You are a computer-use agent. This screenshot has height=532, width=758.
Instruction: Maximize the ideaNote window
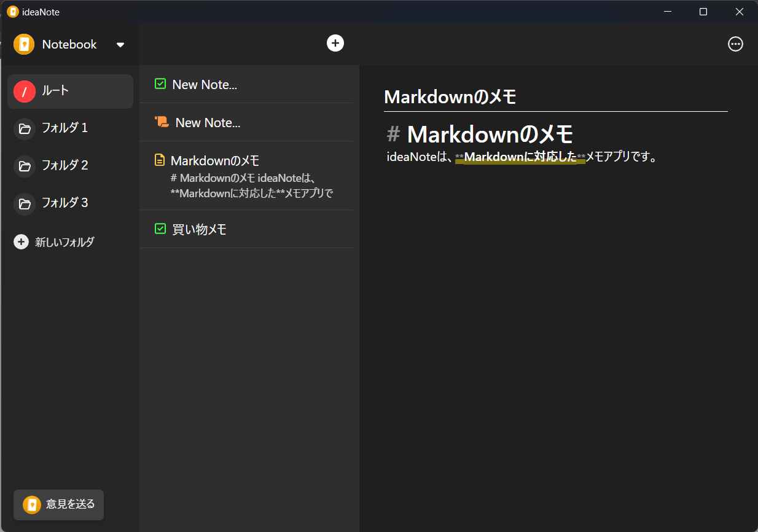703,12
